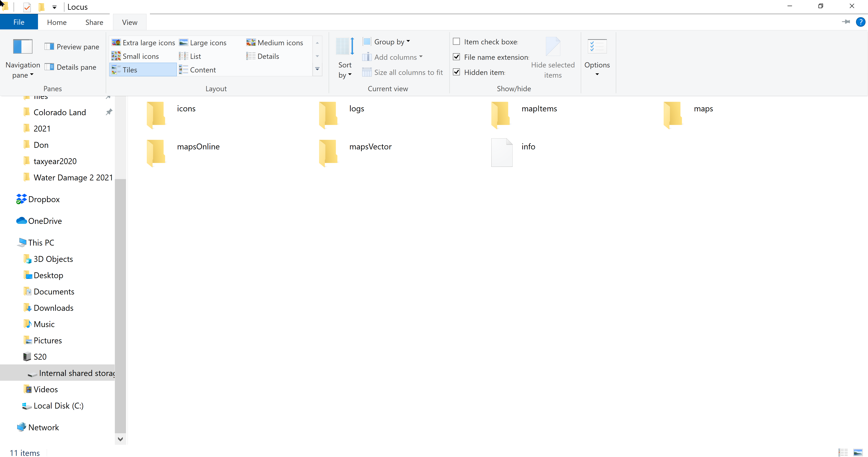868x457 pixels.
Task: Enable Item check boxes option
Action: (456, 42)
